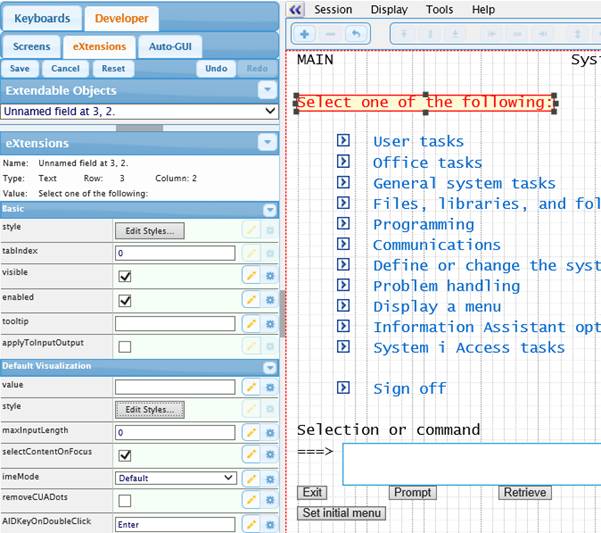601x533 pixels.
Task: Switch to the Auto-GUI tab
Action: point(174,46)
